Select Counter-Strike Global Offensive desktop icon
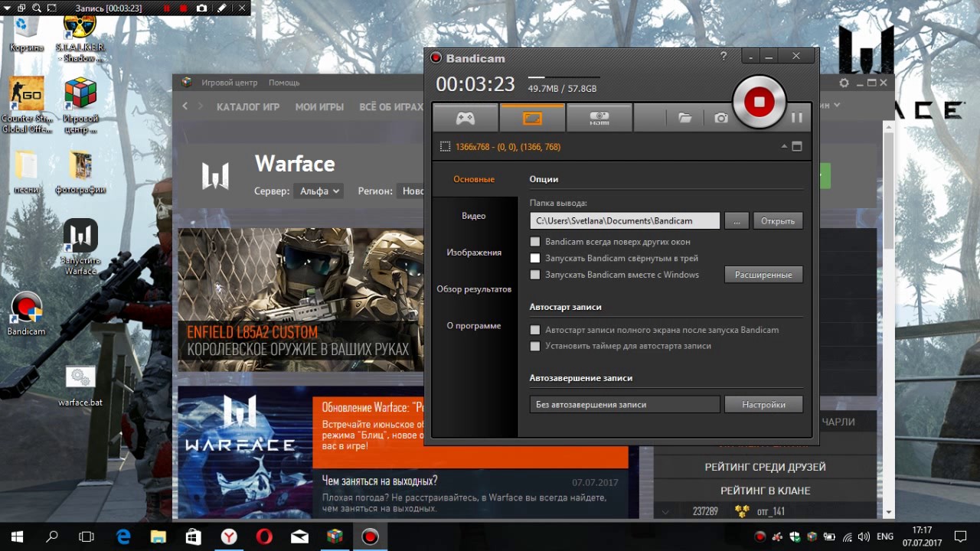 pos(26,105)
